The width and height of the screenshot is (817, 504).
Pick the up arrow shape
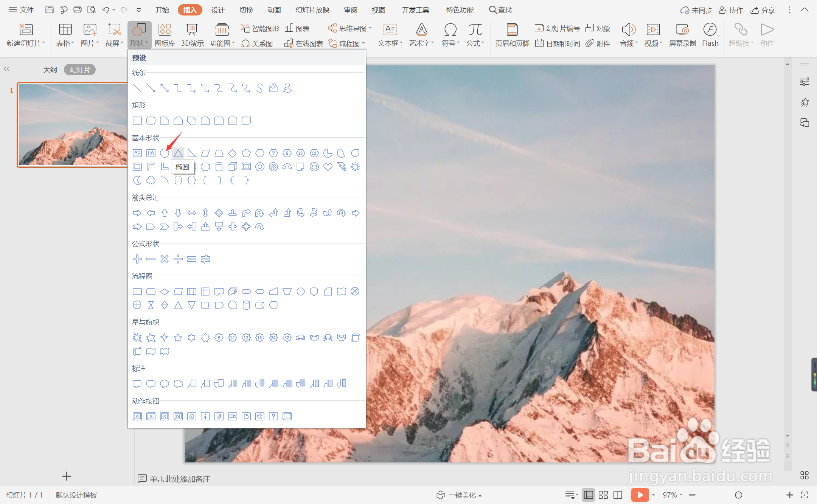[165, 213]
